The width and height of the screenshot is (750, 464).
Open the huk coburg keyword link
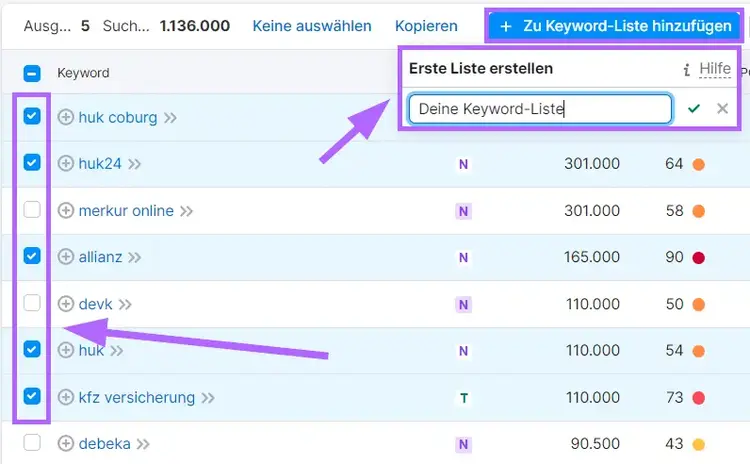coord(118,118)
